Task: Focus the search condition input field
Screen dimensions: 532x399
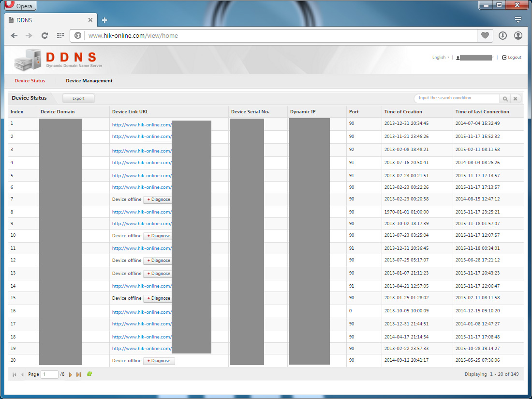Action: coord(457,98)
